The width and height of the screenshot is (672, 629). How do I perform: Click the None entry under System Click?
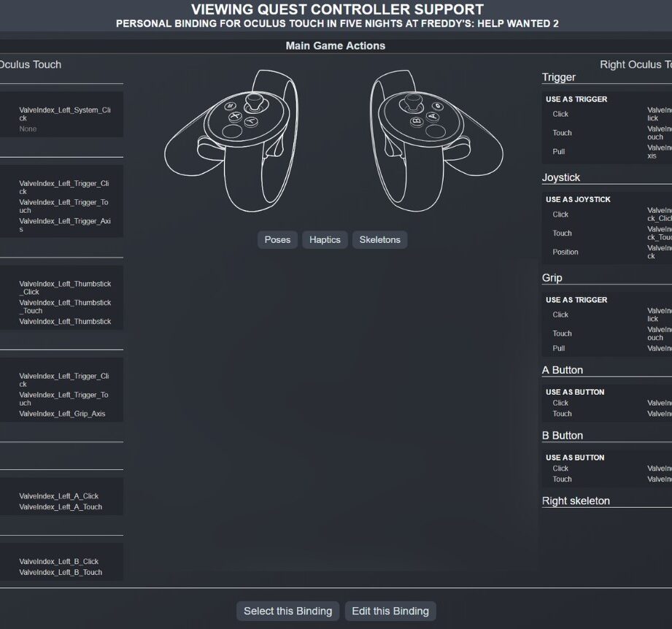point(28,129)
